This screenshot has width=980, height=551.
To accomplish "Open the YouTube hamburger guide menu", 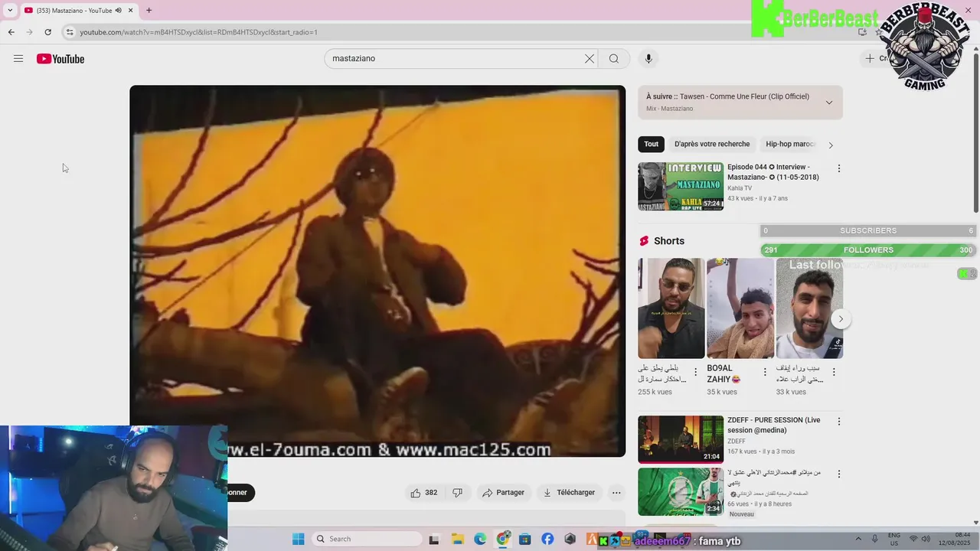I will [18, 59].
